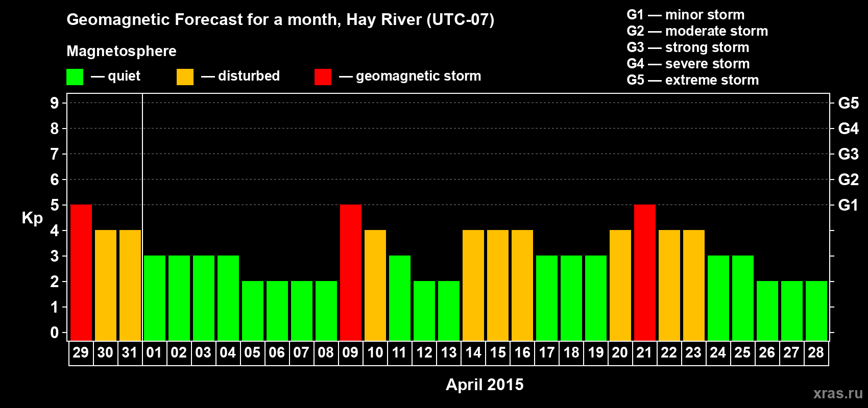
Task: Click the 'G4 — severe storm' legend line
Action: [x=688, y=64]
